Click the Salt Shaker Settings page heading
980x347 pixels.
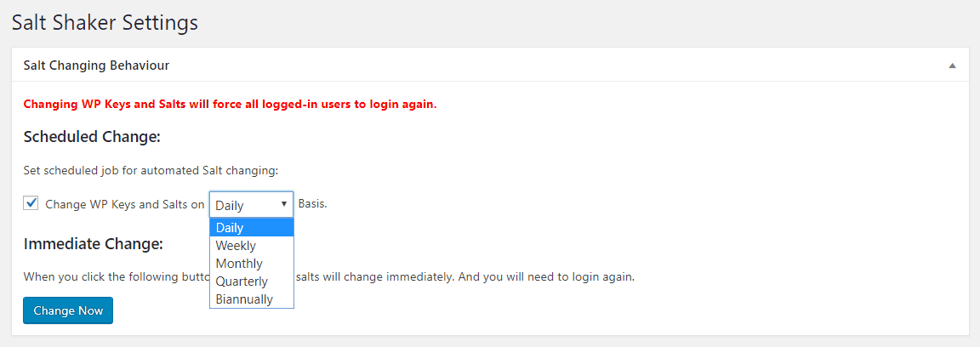[105, 23]
